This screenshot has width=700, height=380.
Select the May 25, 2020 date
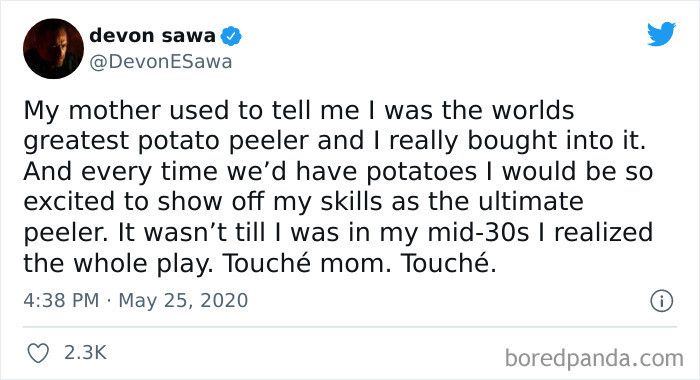pos(183,301)
